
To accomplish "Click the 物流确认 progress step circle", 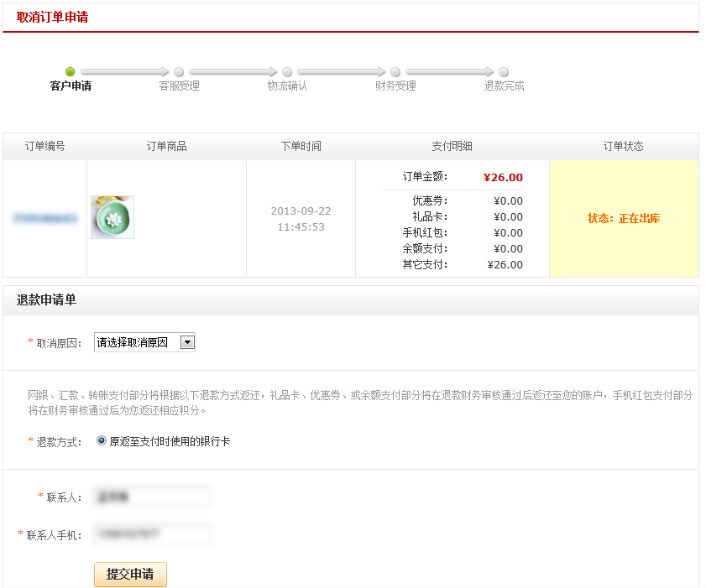I will pos(286,72).
